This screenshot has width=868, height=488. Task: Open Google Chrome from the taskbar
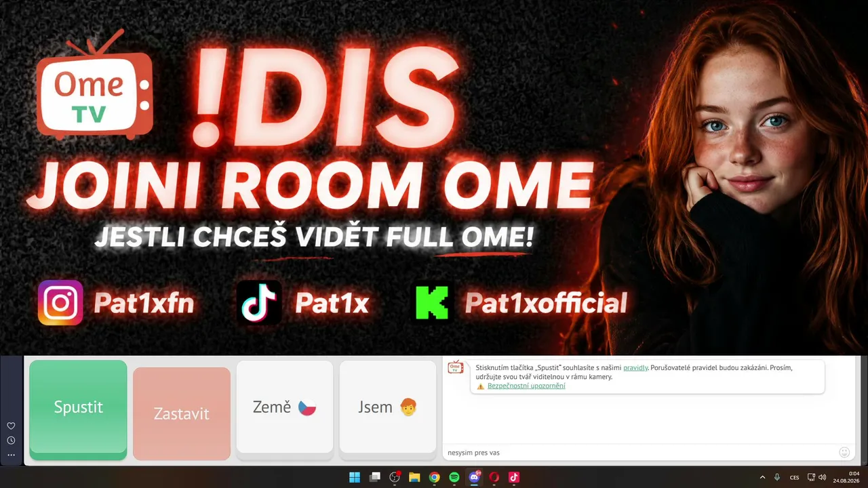click(434, 477)
